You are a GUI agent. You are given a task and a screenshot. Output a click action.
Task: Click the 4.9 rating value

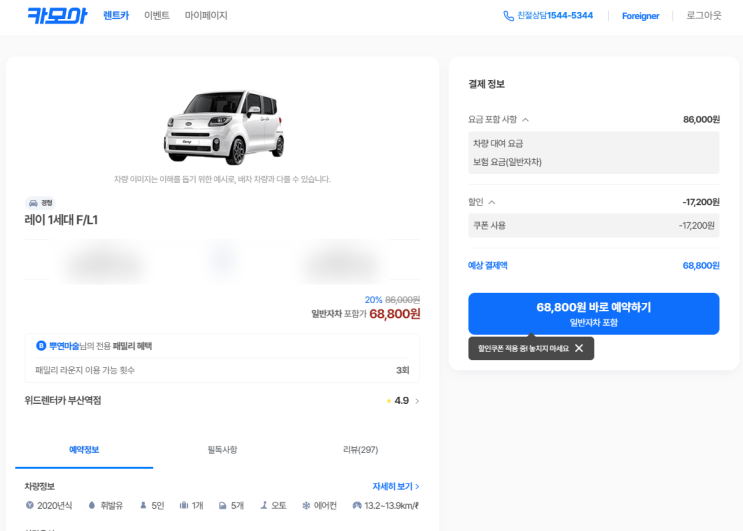pyautogui.click(x=402, y=401)
